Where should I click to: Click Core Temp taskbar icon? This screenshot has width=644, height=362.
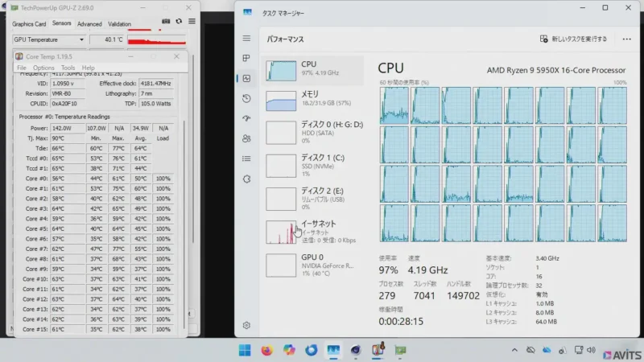tap(378, 350)
